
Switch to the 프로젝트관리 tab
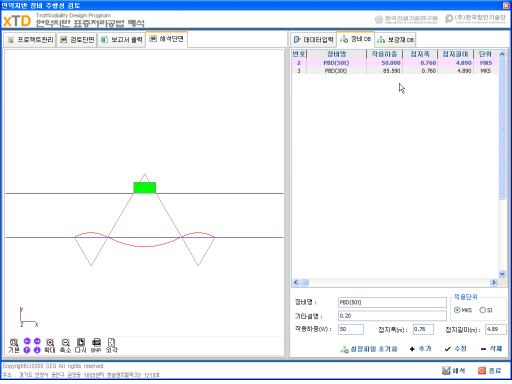tap(30, 40)
